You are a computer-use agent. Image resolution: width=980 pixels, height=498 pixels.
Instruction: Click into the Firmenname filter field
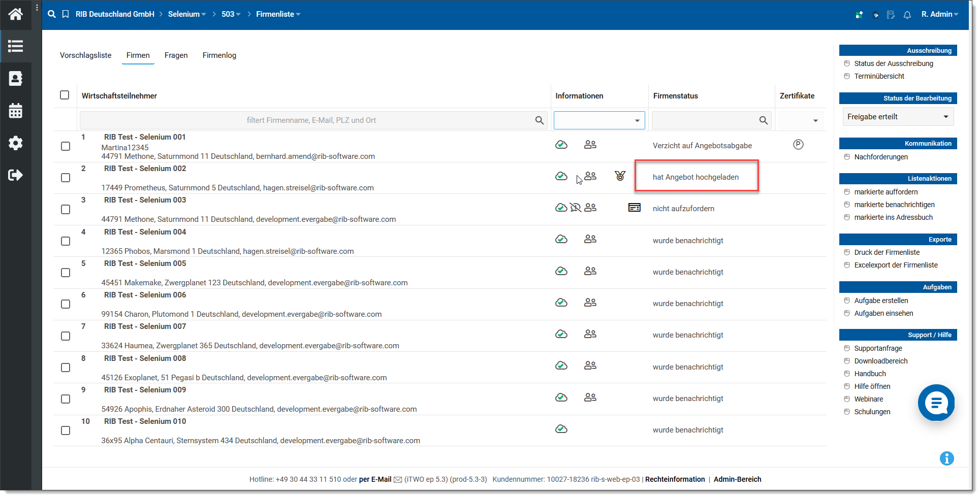click(x=313, y=120)
